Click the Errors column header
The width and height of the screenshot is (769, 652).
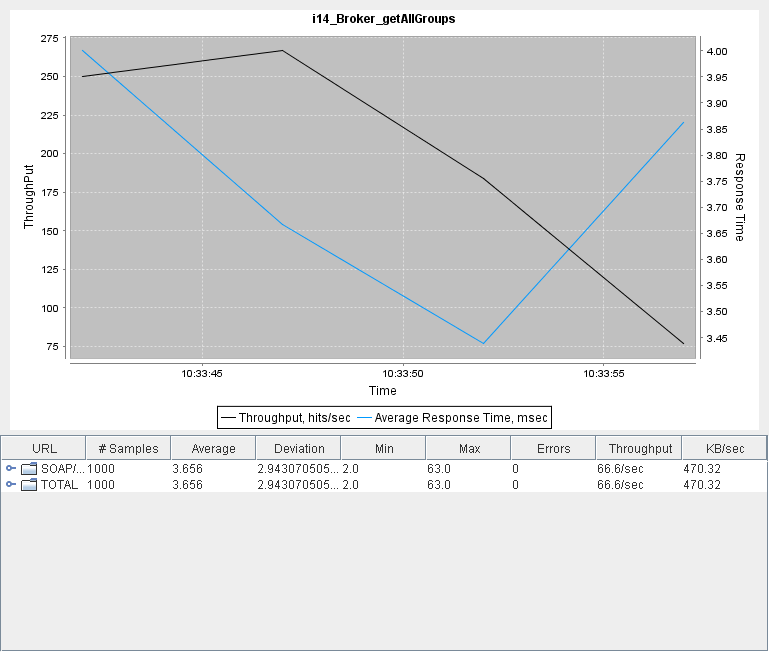(x=554, y=448)
